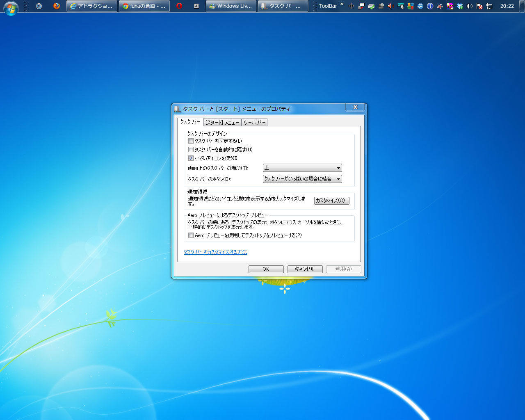The width and height of the screenshot is (525, 420).
Task: Open the タスク バーのボタン combine dropdown
Action: [302, 179]
